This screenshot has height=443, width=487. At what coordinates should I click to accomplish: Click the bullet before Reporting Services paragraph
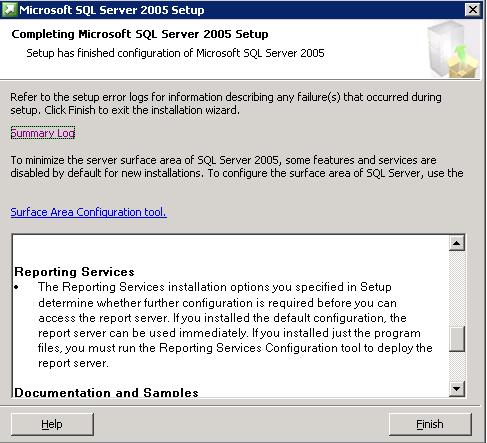(x=17, y=287)
